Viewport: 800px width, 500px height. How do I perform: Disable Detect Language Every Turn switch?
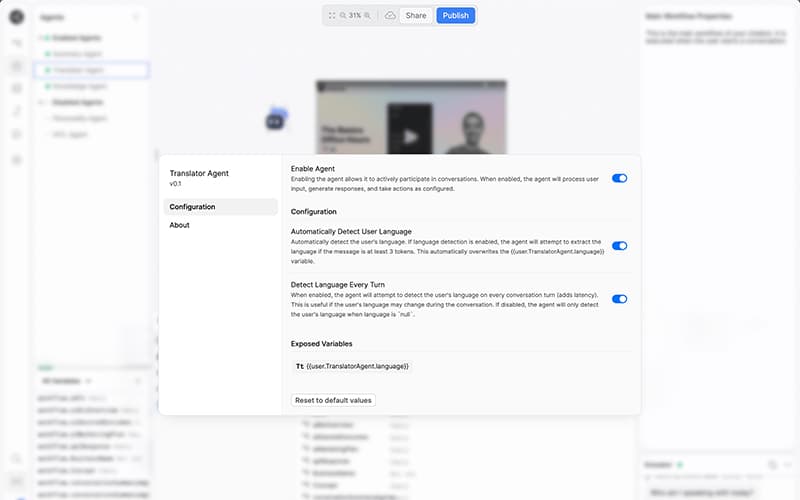click(x=619, y=299)
